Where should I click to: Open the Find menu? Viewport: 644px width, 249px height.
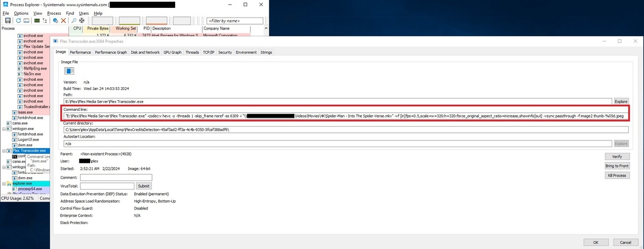(70, 13)
